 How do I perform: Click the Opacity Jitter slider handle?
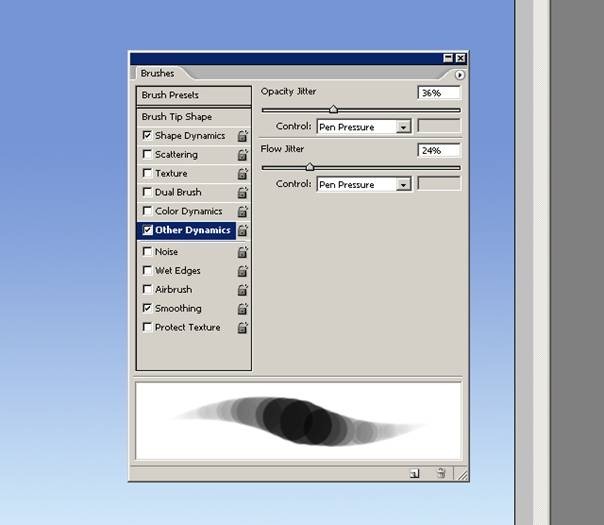point(333,110)
